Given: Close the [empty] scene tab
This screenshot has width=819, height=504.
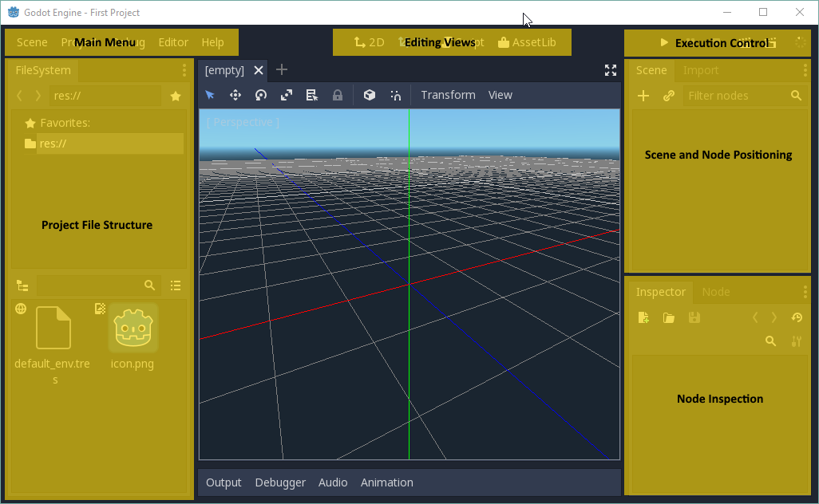Looking at the screenshot, I should point(259,70).
